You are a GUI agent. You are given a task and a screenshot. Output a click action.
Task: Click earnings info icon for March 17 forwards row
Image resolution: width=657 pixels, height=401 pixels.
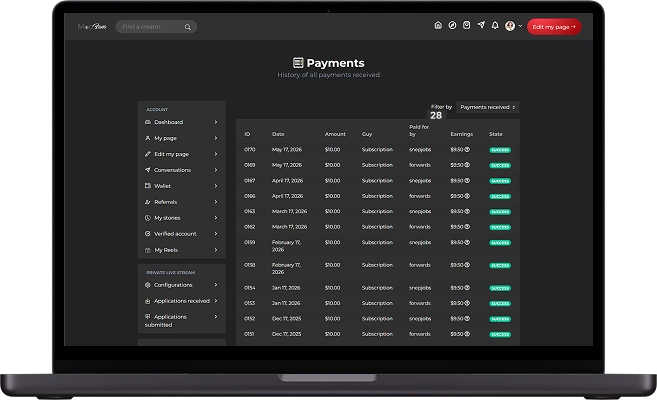pyautogui.click(x=467, y=227)
